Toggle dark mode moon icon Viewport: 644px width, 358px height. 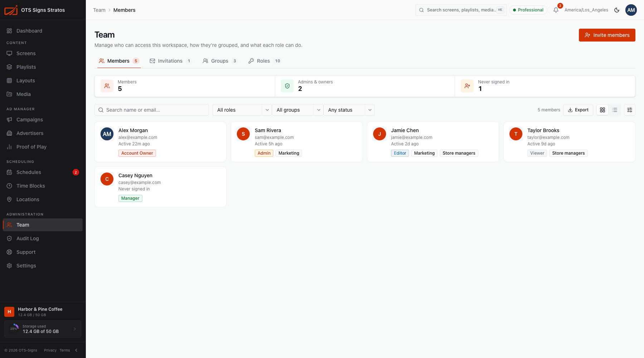[617, 10]
